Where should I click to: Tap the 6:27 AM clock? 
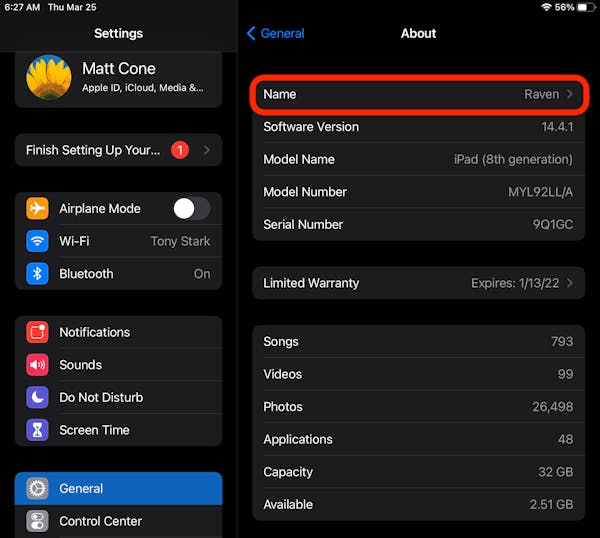point(22,7)
